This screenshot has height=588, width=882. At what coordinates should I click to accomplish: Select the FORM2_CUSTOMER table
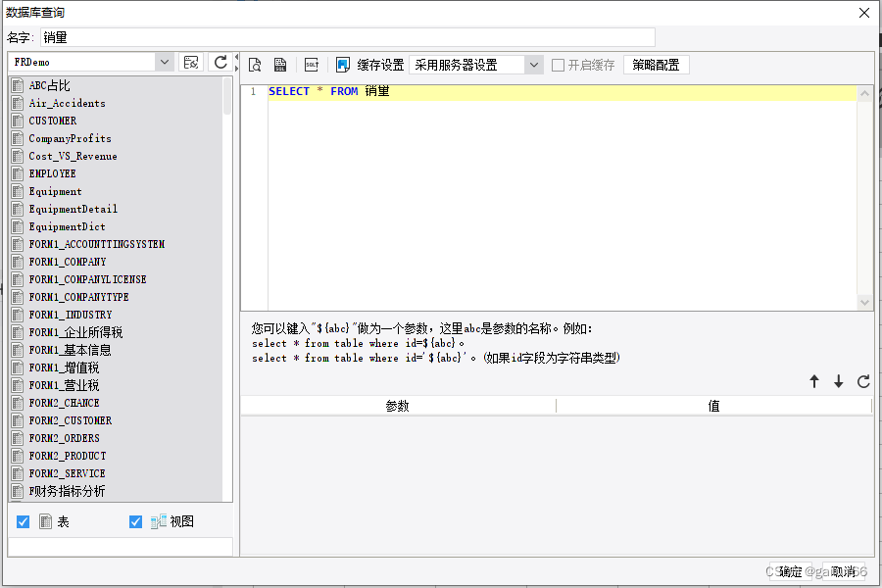coord(71,420)
